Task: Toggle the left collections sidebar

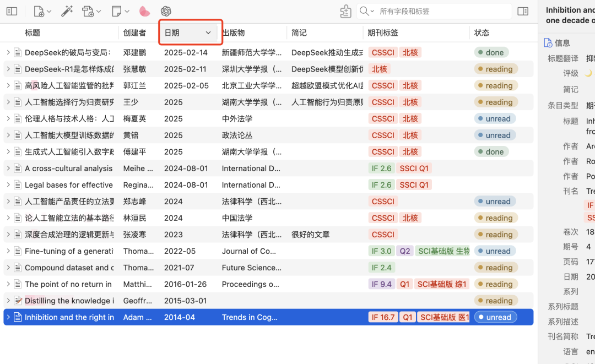Action: [x=12, y=12]
